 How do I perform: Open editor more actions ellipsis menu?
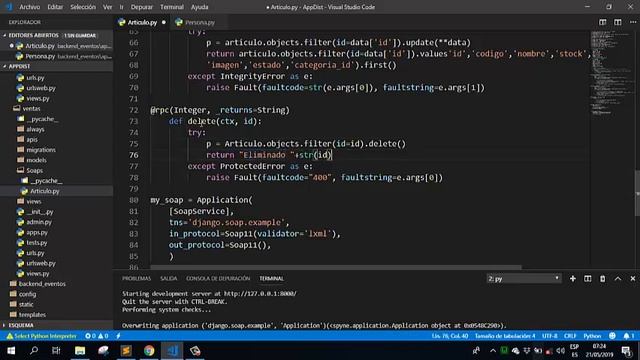click(x=633, y=22)
